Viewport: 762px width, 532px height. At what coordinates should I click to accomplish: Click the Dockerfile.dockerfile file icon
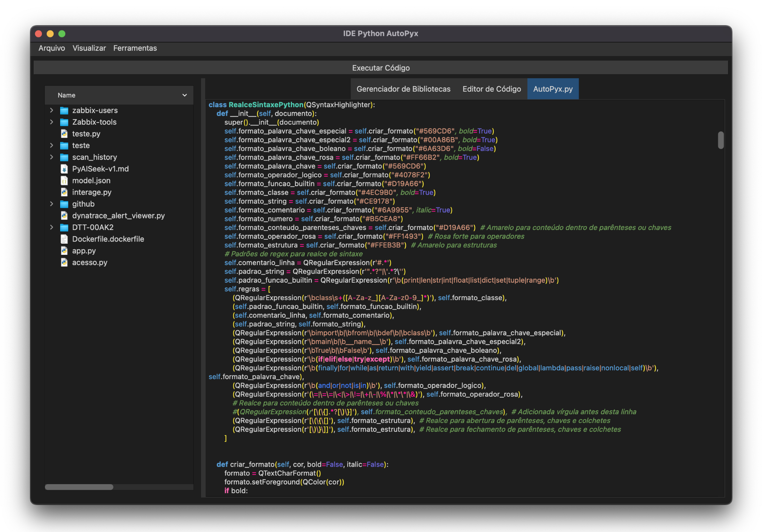pyautogui.click(x=64, y=239)
